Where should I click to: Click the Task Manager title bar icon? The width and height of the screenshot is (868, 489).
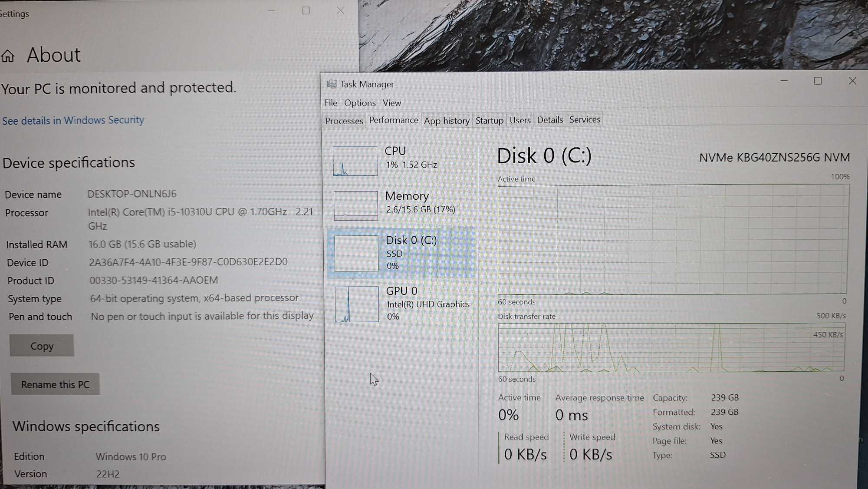[x=332, y=84]
